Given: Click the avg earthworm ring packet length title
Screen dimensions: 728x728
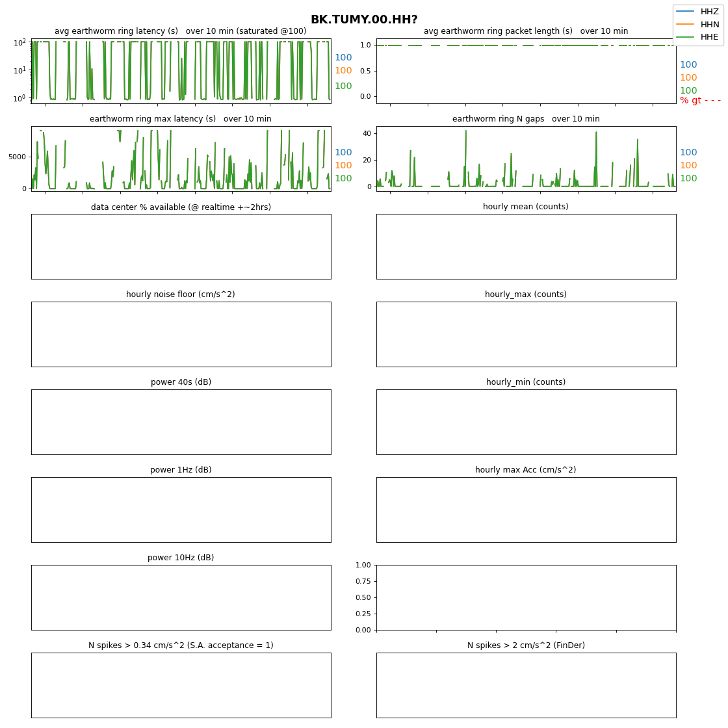Looking at the screenshot, I should point(526,31).
